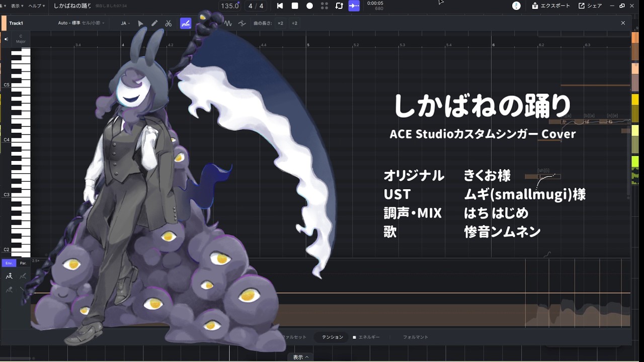
Task: Click the C3 piano key label
Action: [7, 195]
